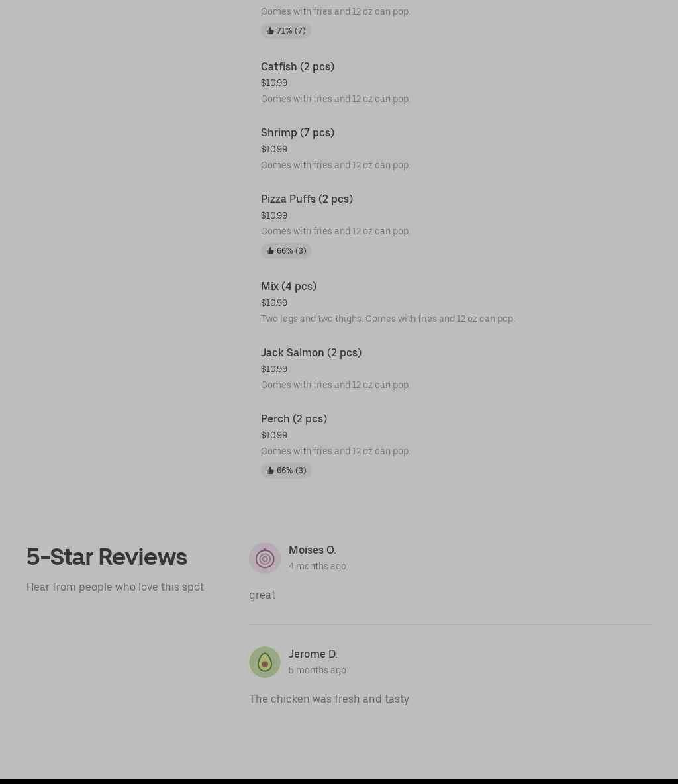Click the Mix description about legs and thighs
Screen dimensions: 678x784
[x=387, y=318]
